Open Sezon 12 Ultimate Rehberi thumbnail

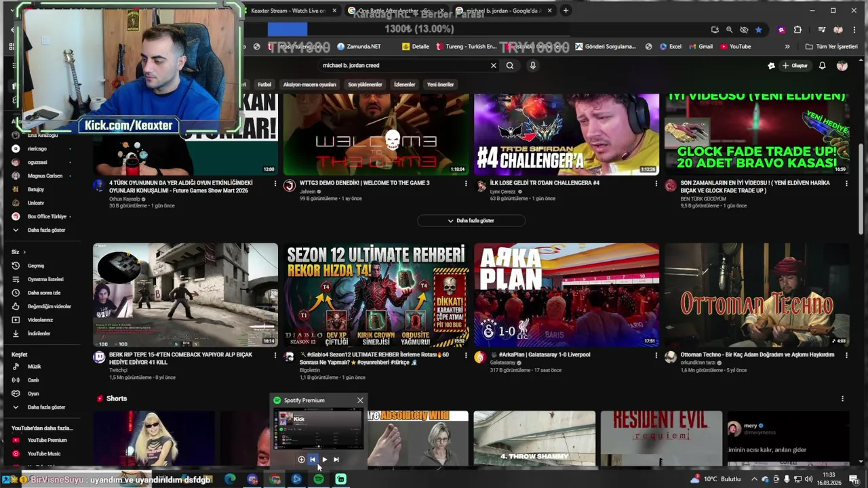point(376,295)
